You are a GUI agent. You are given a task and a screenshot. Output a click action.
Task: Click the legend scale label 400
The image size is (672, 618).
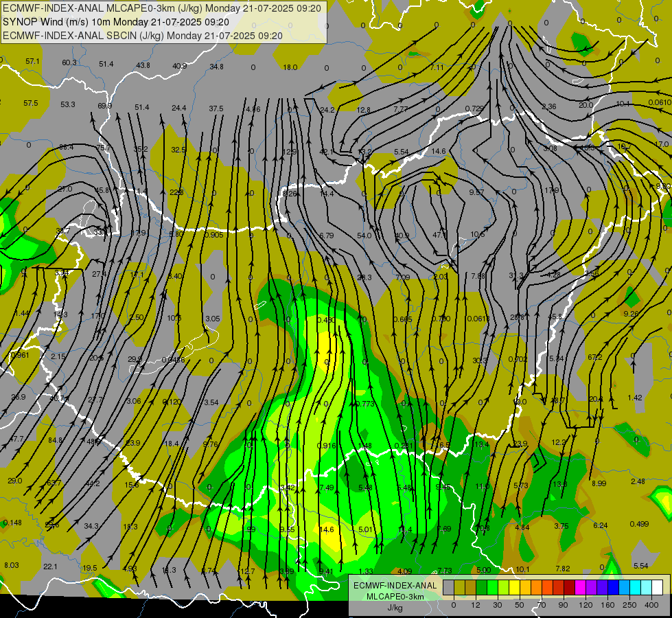click(x=651, y=605)
